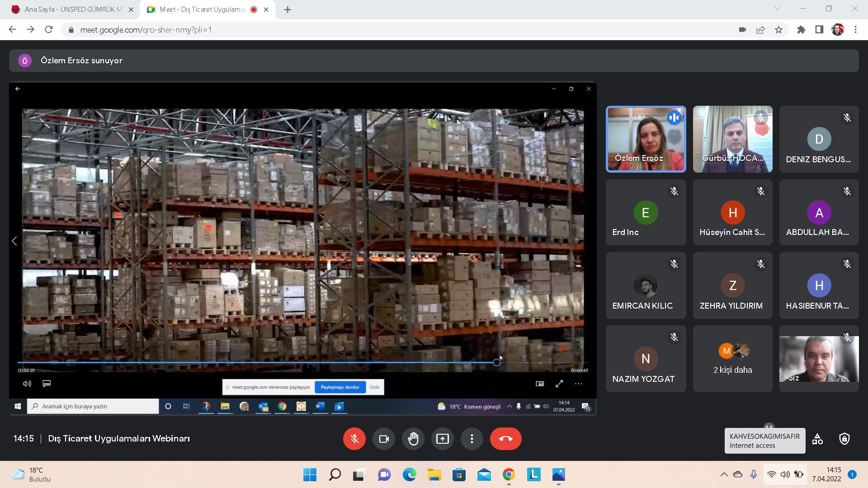The width and height of the screenshot is (868, 488).
Task: Open the Chrome extensions puzzle icon
Action: [x=801, y=30]
